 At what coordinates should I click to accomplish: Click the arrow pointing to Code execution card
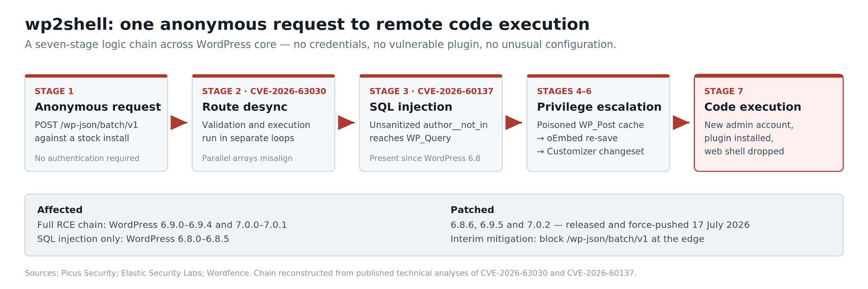coord(681,123)
